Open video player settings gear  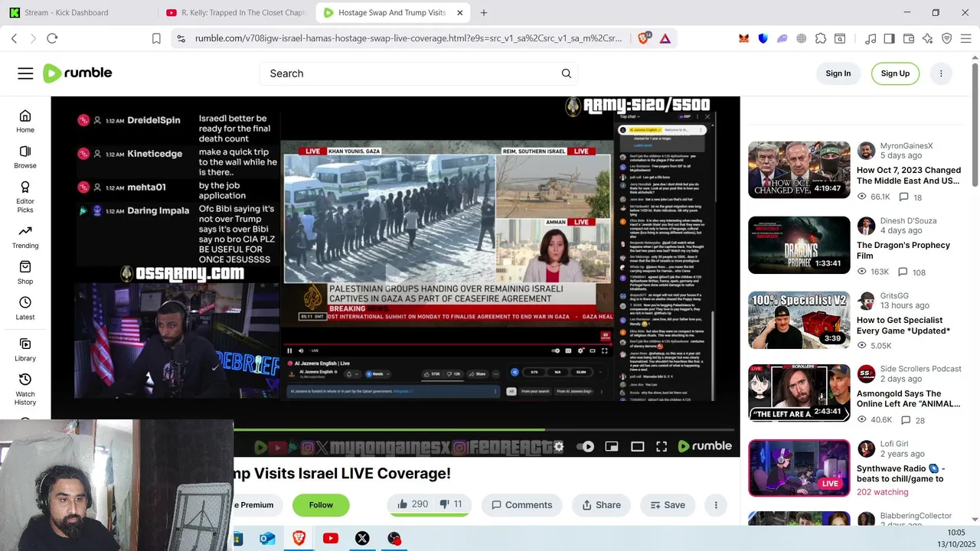point(559,447)
